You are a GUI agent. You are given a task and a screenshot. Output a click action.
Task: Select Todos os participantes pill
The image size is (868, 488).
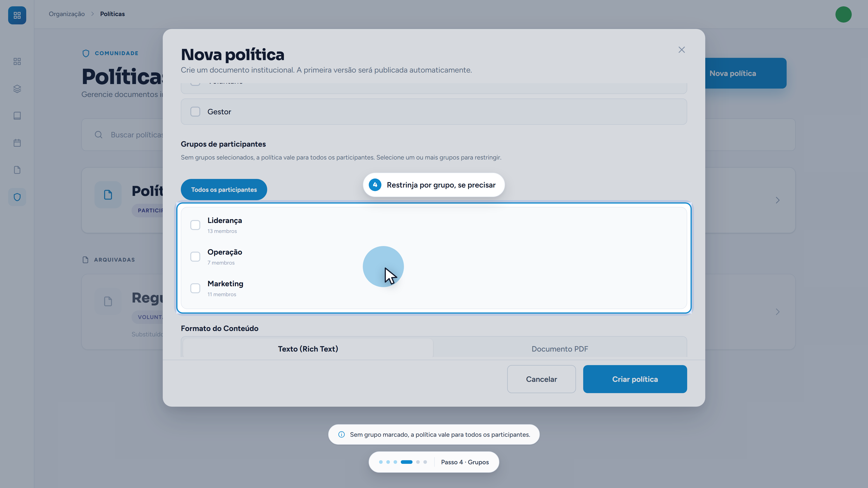pos(224,190)
